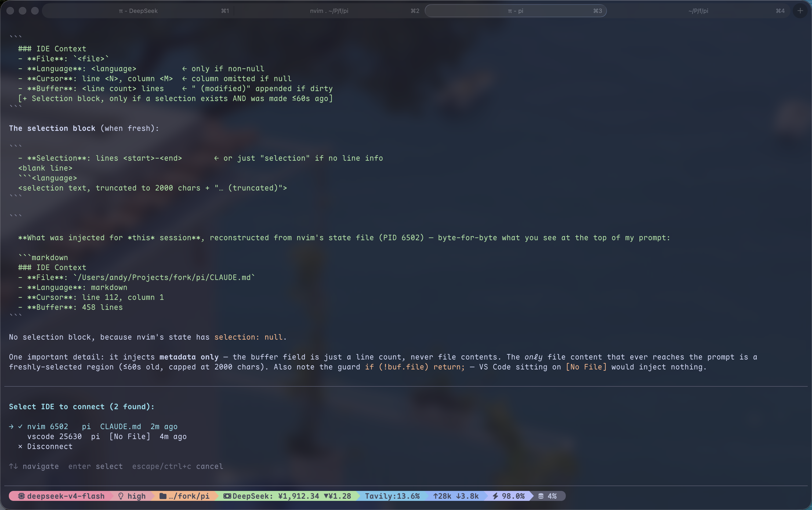The height and width of the screenshot is (510, 812).
Task: Click the up-down navigate arrows hint
Action: pyautogui.click(x=13, y=466)
